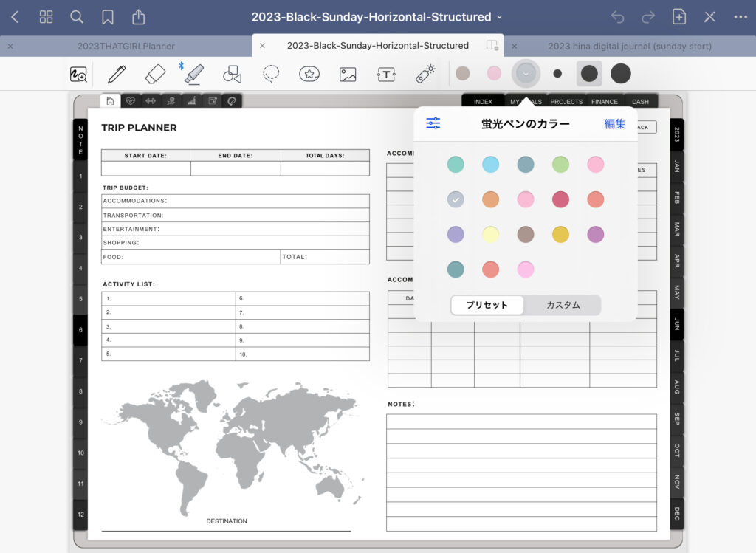The height and width of the screenshot is (553, 756).
Task: Expand the document title dropdown chevron
Action: click(500, 17)
